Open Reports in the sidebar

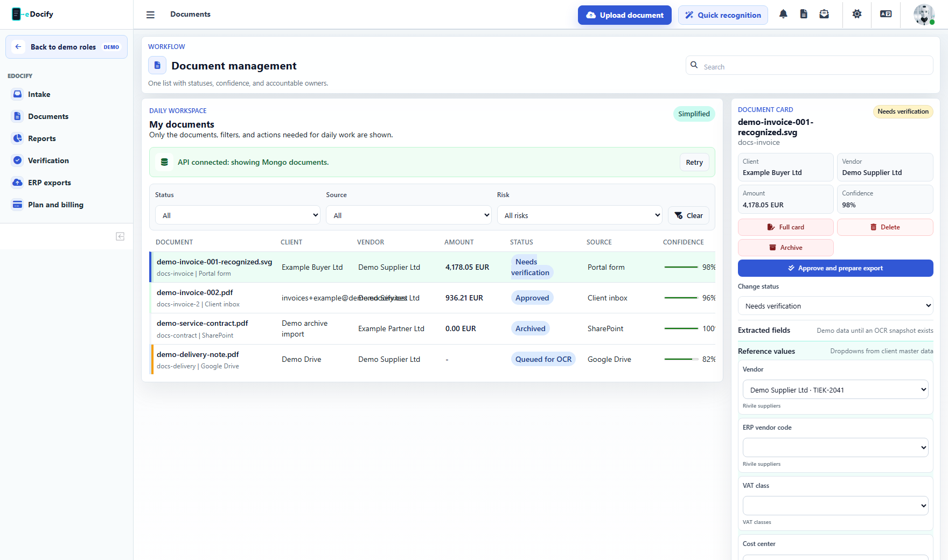66,138
